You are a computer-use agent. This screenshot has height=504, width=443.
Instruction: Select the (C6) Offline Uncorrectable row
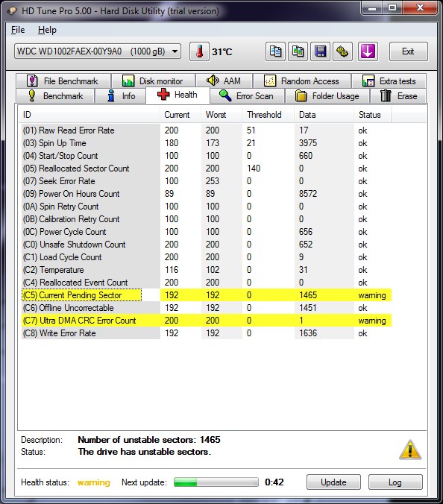(x=207, y=308)
